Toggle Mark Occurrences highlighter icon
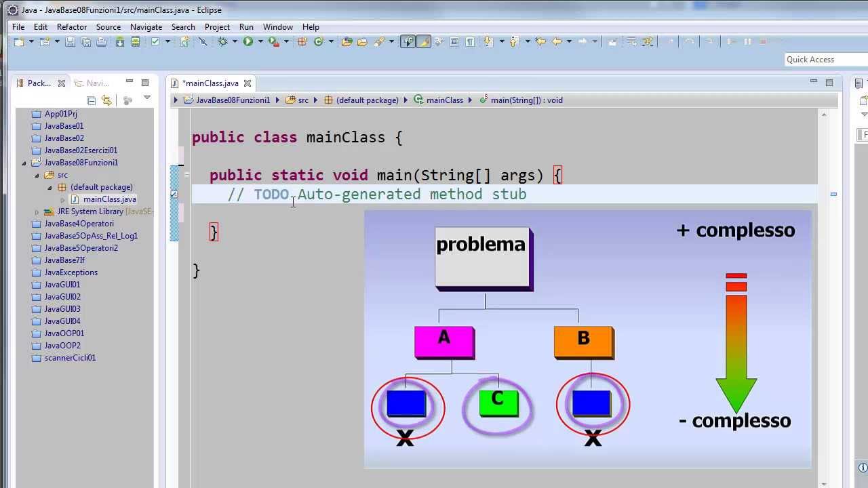 pos(423,42)
